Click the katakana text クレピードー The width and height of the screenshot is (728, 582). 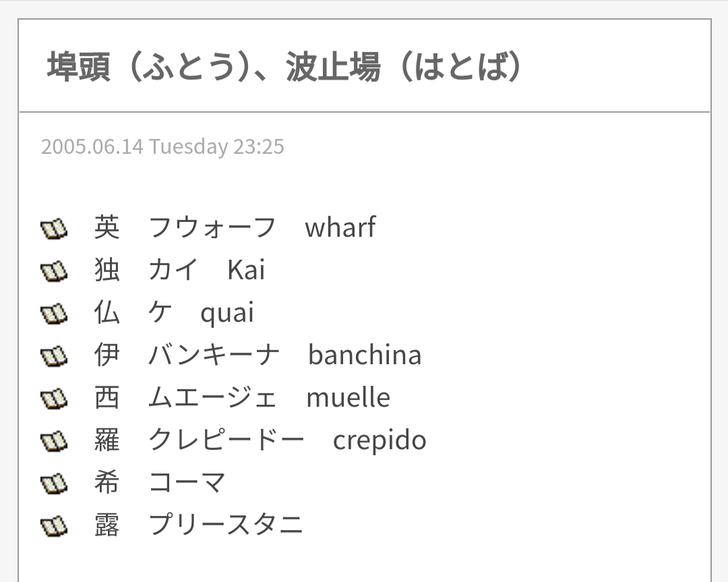click(226, 440)
